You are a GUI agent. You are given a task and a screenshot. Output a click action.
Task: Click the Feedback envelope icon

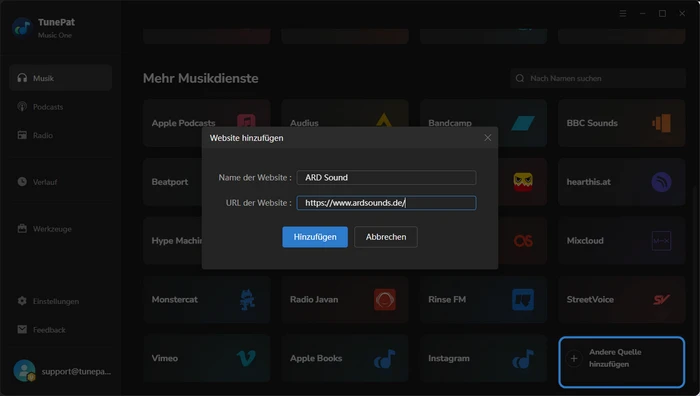(x=22, y=330)
